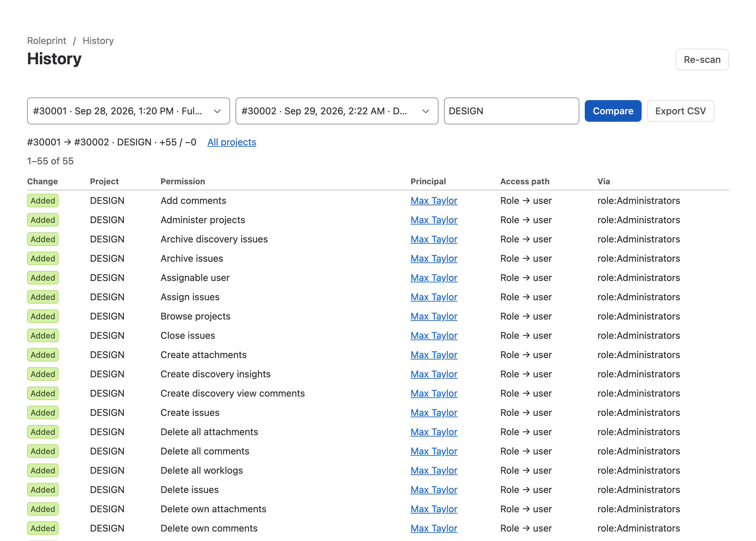Open Max Taylor in Delete issues row
The height and width of the screenshot is (541, 756).
point(434,490)
